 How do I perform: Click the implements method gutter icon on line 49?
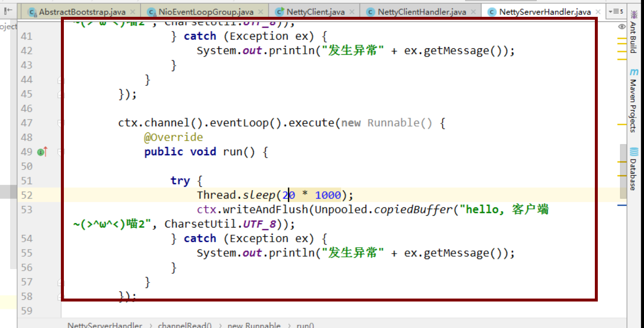tap(42, 152)
